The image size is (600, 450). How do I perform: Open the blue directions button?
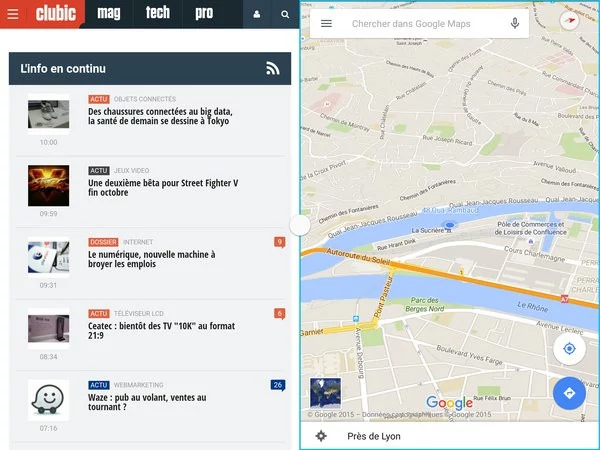[x=569, y=393]
